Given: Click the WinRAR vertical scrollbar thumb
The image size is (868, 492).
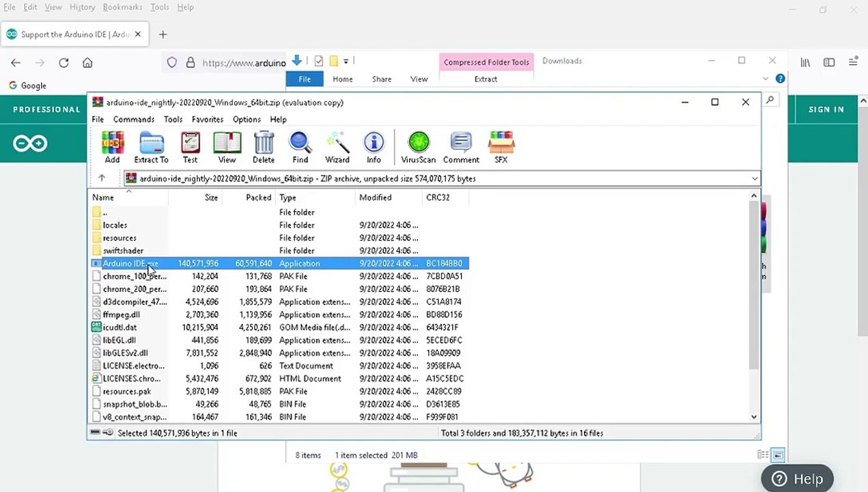Looking at the screenshot, I should click(x=754, y=286).
